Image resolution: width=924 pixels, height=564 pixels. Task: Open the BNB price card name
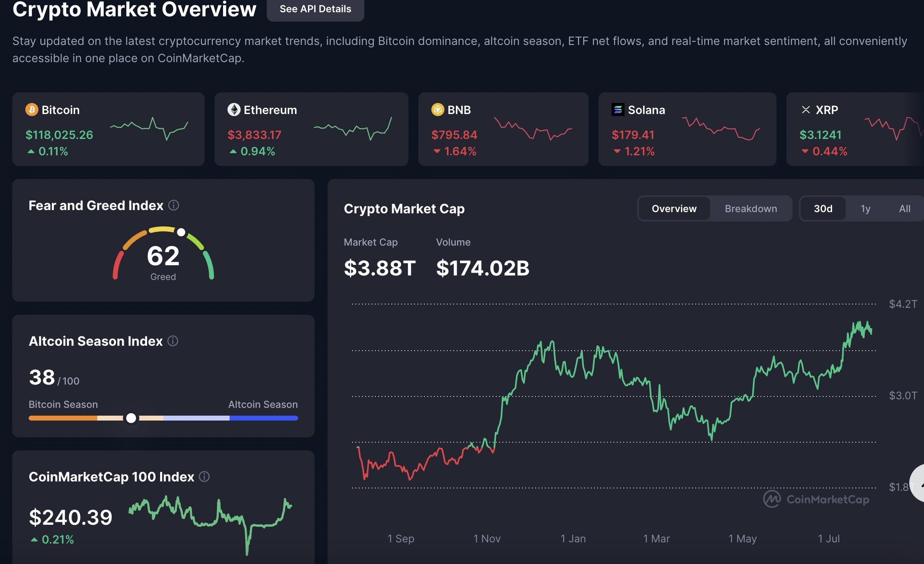459,110
